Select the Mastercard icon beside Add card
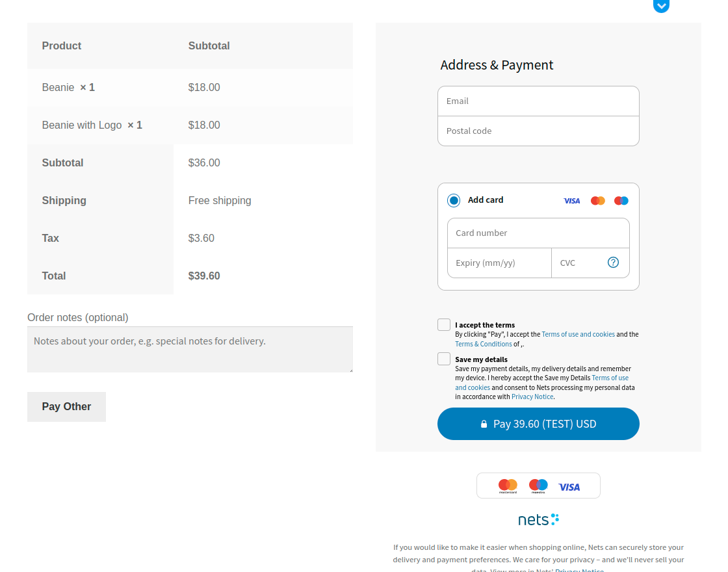Screen dimensions: 728x572 [597, 200]
